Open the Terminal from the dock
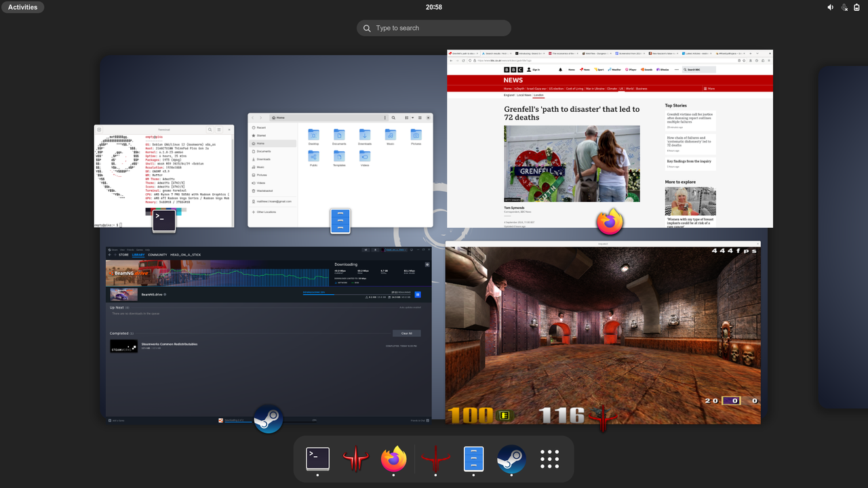Viewport: 868px width, 488px height. 318,459
